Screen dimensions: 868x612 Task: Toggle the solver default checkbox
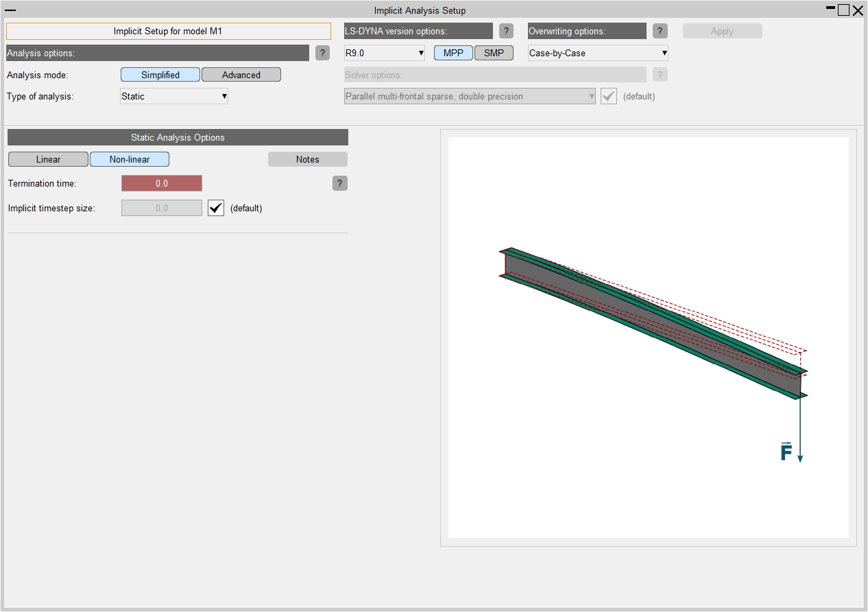[x=609, y=96]
